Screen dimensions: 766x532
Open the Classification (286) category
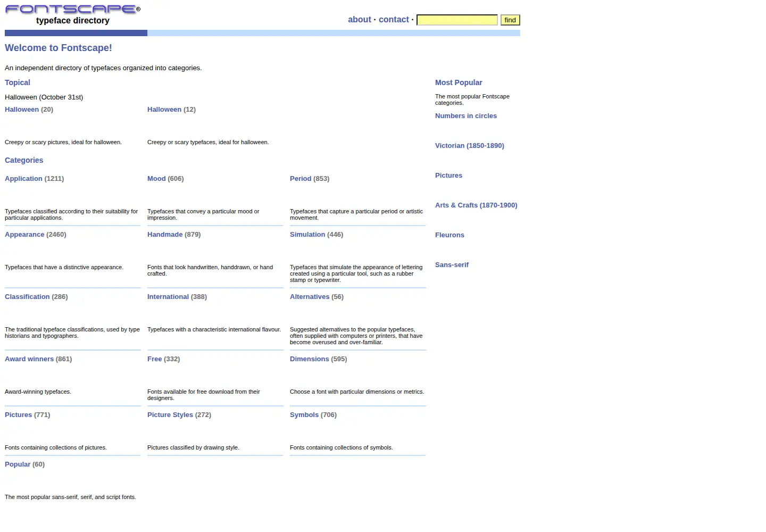pyautogui.click(x=36, y=297)
